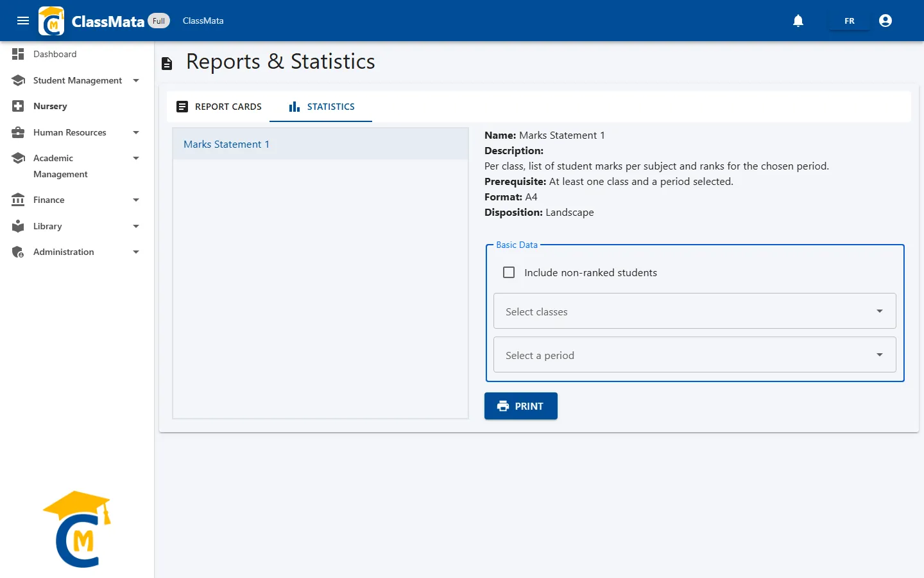Expand the Administration menu arrow
The image size is (924, 578).
point(136,252)
